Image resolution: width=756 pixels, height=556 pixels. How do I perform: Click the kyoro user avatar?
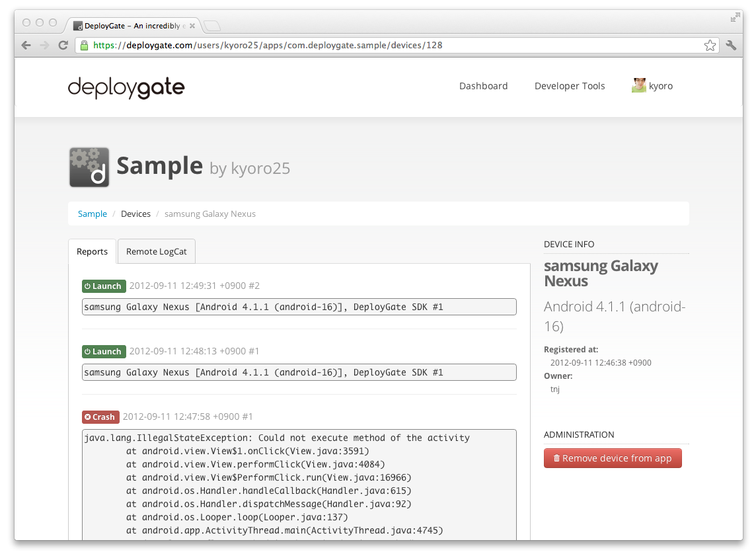coord(638,86)
